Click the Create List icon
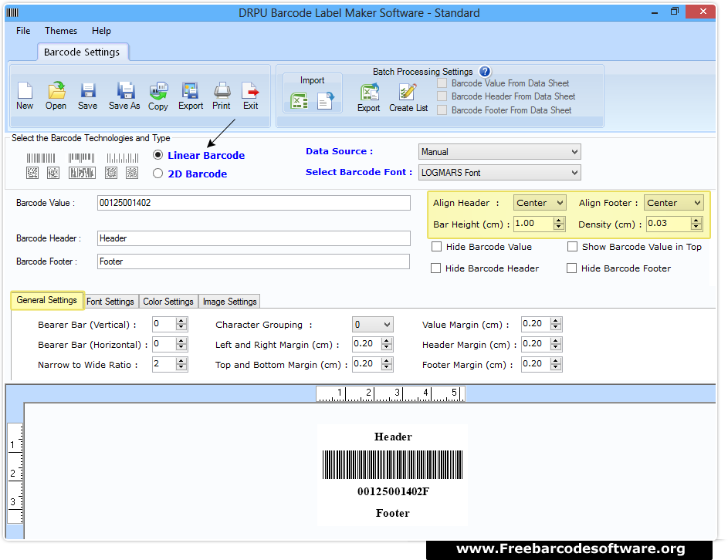This screenshot has height=560, width=728. 408,92
